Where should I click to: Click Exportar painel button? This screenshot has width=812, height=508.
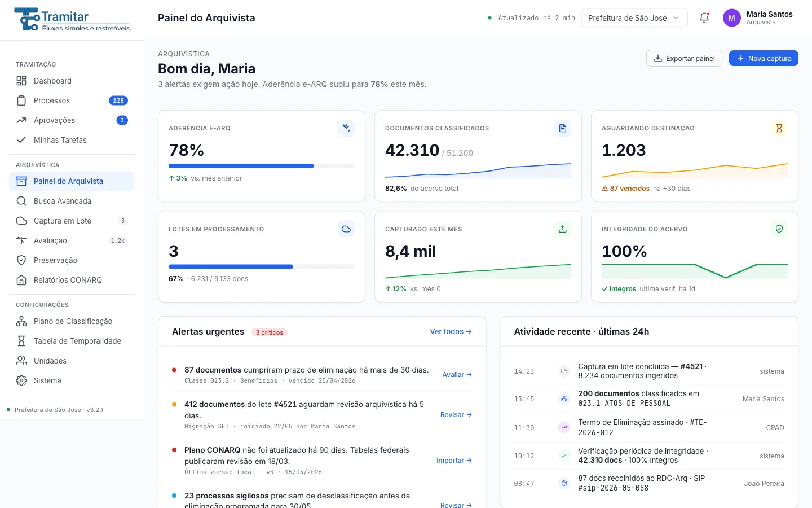[684, 58]
